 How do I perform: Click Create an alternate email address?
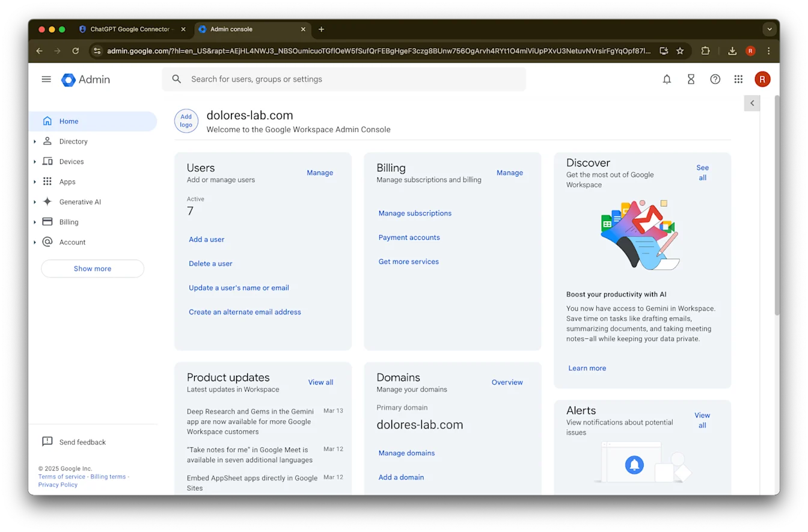point(245,312)
